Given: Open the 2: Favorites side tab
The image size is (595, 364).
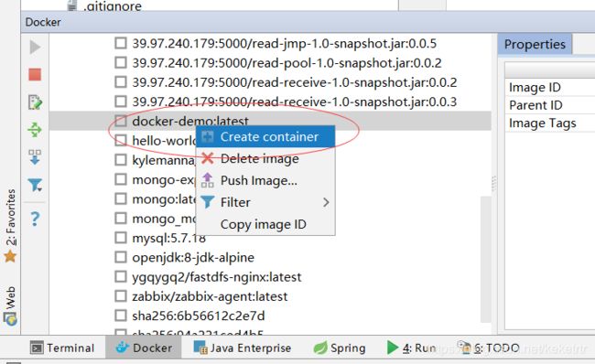Looking at the screenshot, I should [x=10, y=226].
